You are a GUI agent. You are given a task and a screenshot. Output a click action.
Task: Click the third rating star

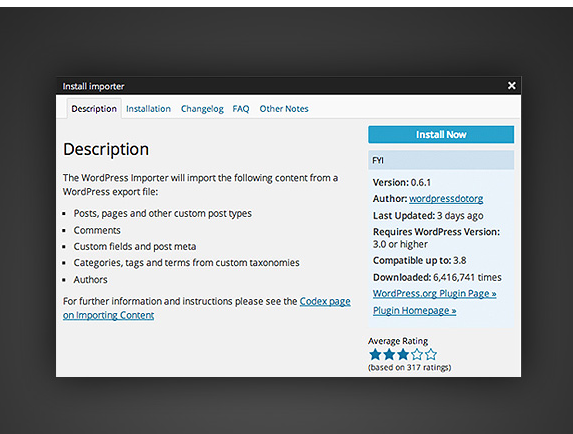[403, 354]
